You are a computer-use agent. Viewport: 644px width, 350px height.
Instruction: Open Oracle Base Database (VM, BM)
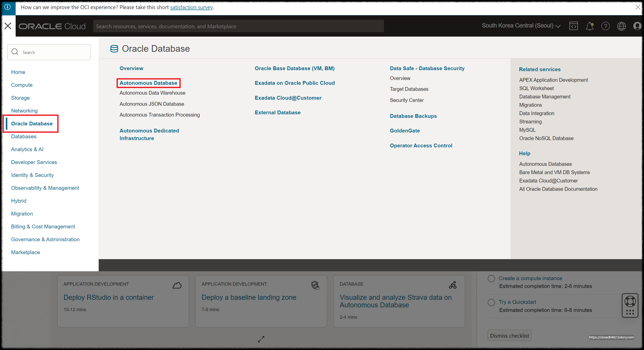[294, 68]
